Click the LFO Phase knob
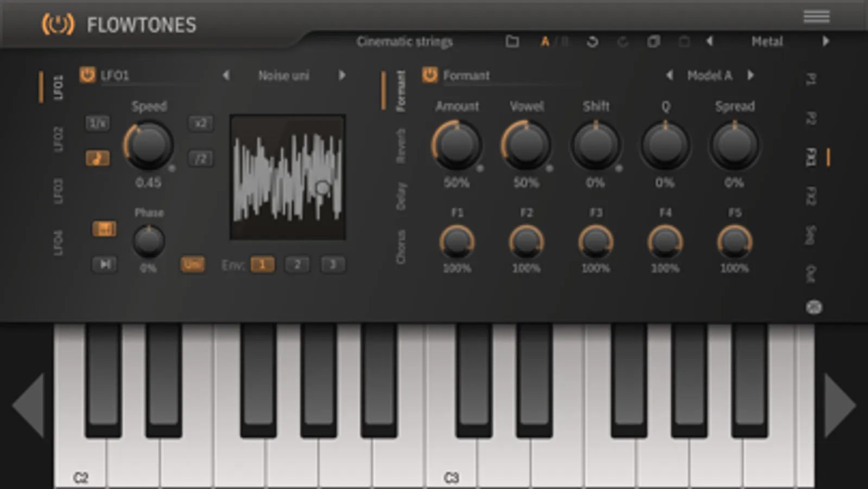 tap(149, 241)
